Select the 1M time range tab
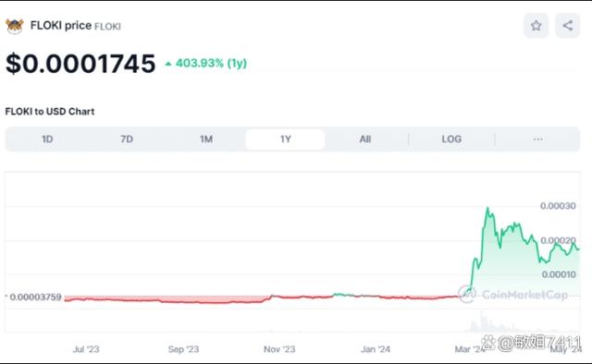The width and height of the screenshot is (592, 364). [x=206, y=140]
